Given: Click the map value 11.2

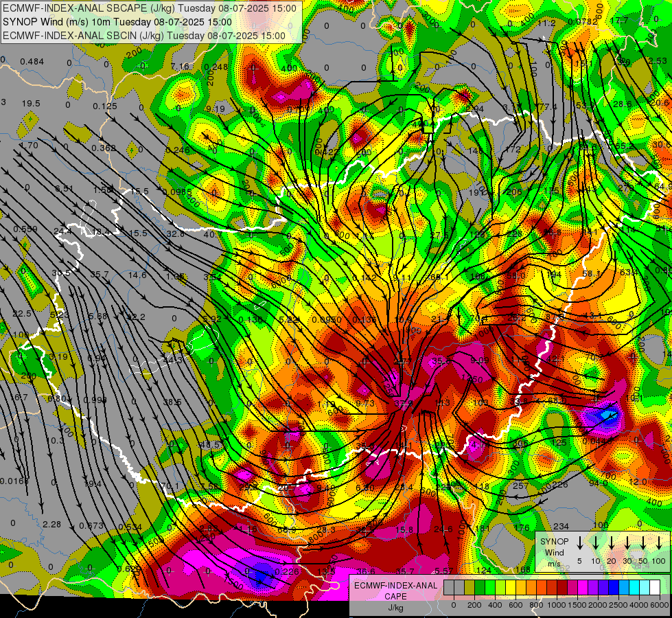Looking at the screenshot, I should [546, 23].
